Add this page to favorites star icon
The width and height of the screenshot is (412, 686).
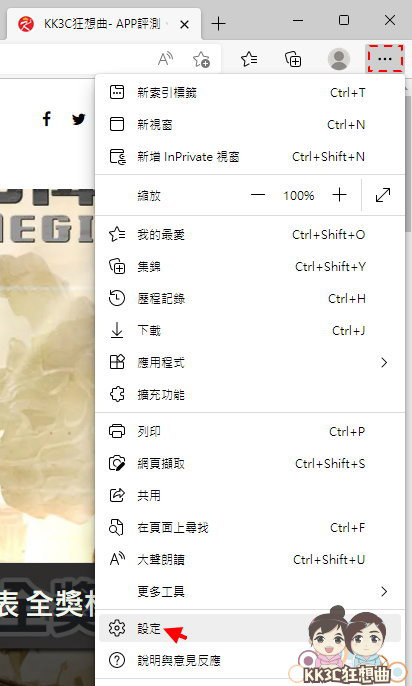point(201,59)
